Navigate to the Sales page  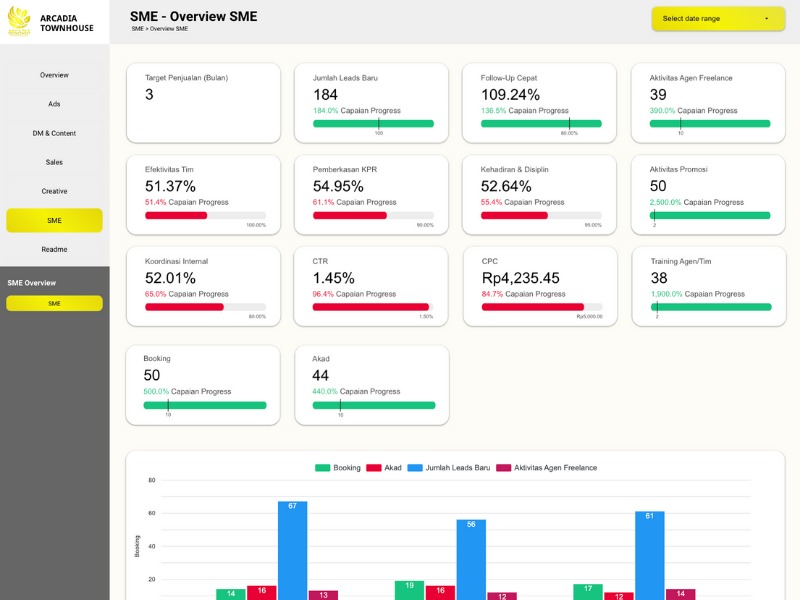click(x=54, y=162)
